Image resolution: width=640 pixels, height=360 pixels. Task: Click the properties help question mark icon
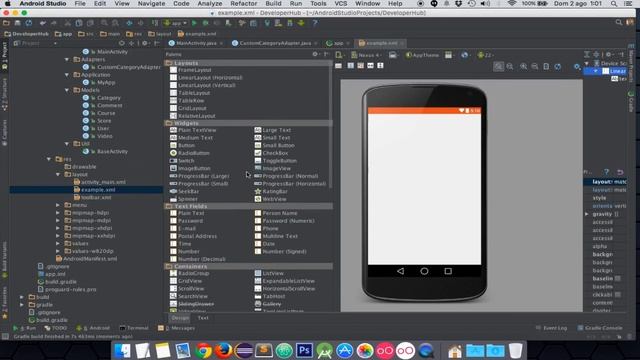606,172
